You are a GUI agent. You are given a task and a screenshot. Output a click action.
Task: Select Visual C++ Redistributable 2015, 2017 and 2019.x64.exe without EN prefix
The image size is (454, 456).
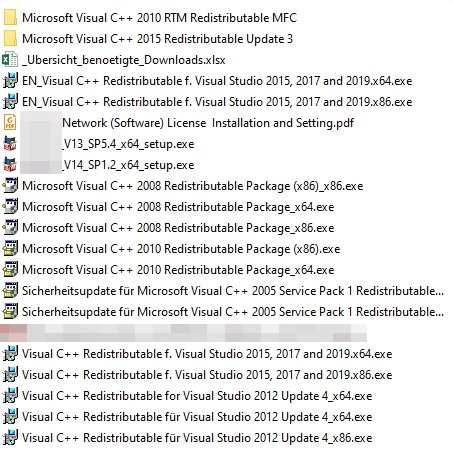(x=207, y=354)
